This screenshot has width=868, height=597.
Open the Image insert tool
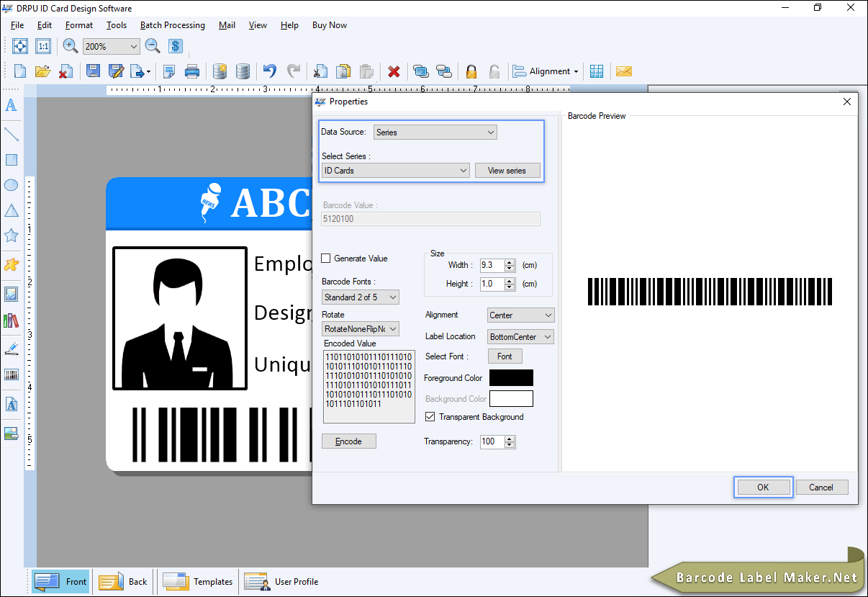tap(11, 294)
